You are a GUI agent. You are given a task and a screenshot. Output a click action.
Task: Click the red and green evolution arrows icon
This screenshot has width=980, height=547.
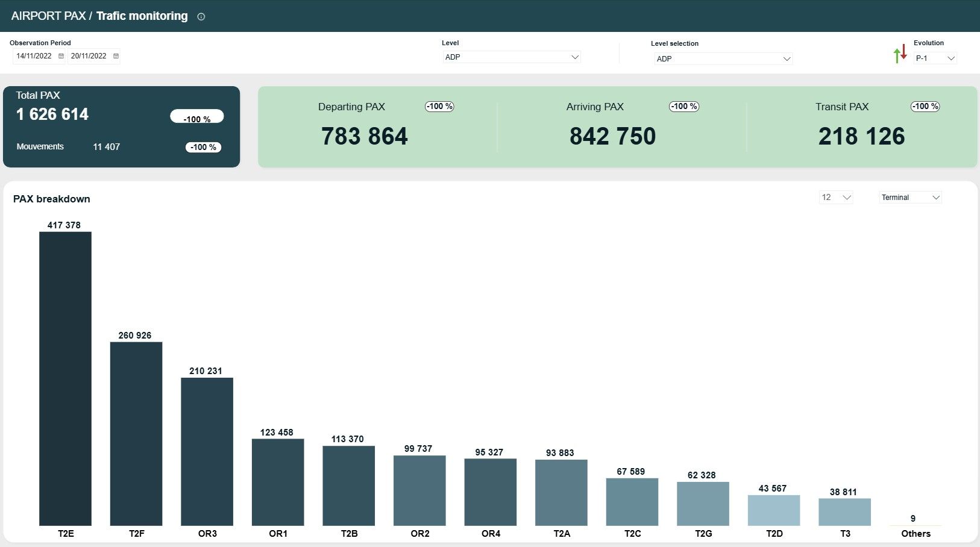click(900, 54)
